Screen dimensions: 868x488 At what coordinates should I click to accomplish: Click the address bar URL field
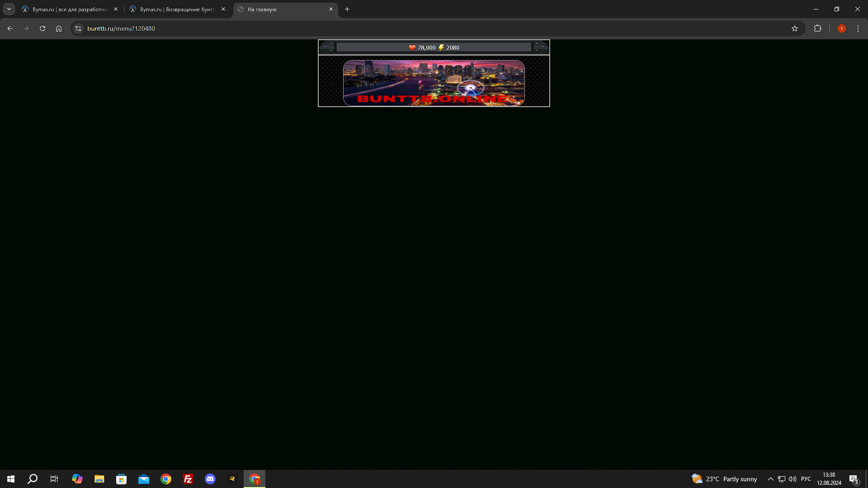pyautogui.click(x=316, y=28)
